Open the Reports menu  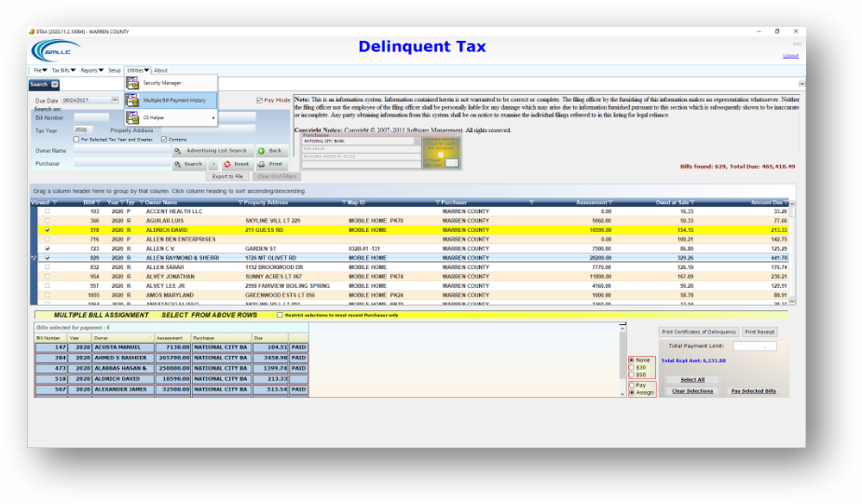click(x=91, y=70)
